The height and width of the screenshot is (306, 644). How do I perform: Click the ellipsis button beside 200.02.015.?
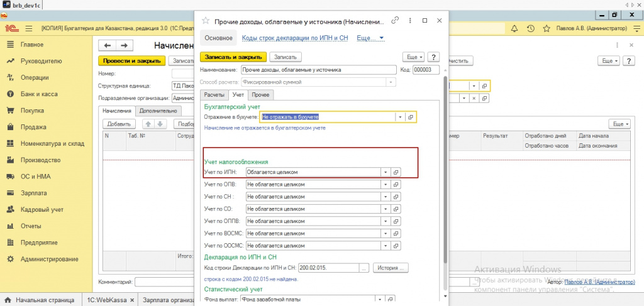[364, 268]
